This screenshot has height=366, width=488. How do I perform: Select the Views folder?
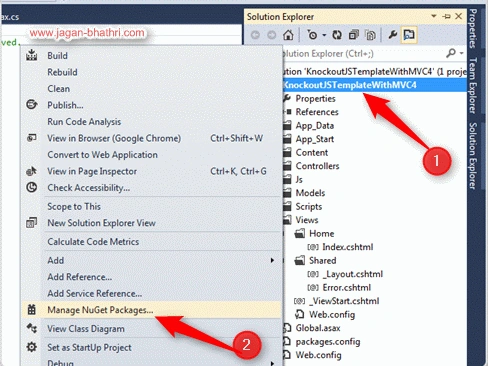pos(307,220)
